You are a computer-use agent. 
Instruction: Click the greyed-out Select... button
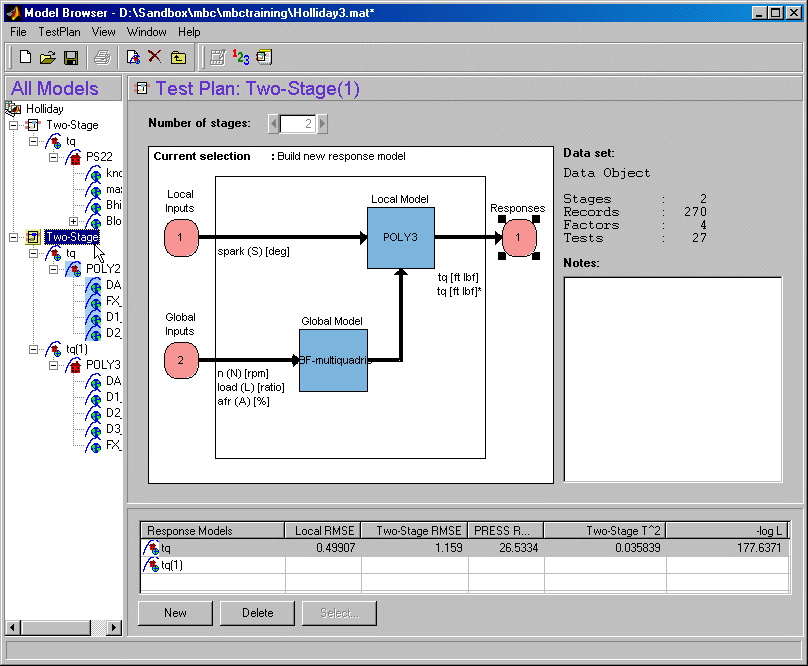click(339, 613)
